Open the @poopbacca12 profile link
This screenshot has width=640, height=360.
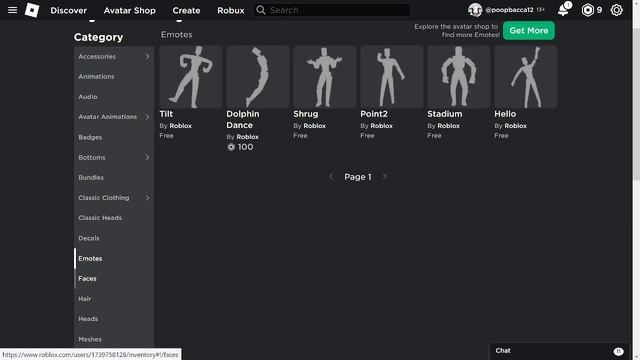click(x=509, y=10)
